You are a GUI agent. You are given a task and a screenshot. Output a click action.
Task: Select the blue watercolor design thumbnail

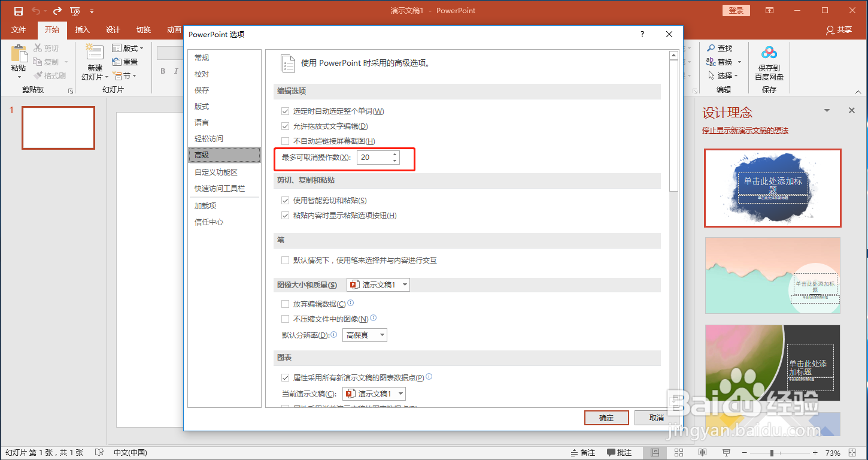pos(773,188)
